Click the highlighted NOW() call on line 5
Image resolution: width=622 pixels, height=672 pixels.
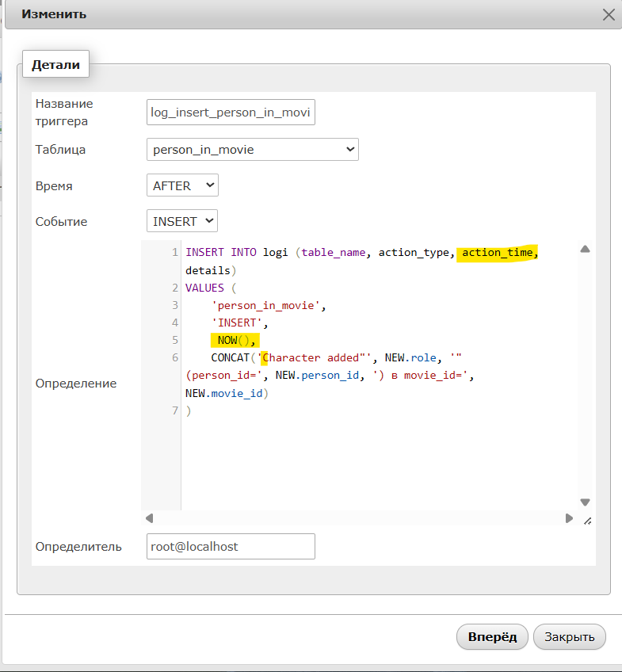click(x=233, y=340)
